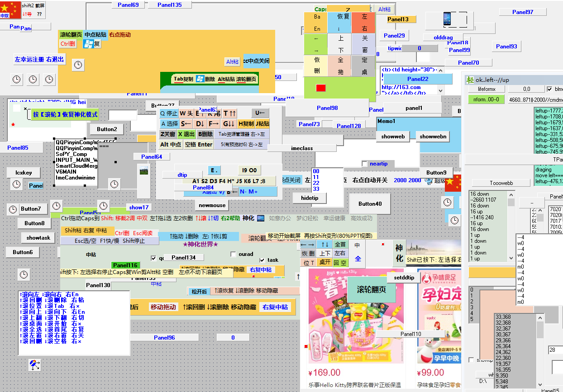563x392 pixels.
Task: Select the timer icon below Button6
Action: (x=23, y=274)
